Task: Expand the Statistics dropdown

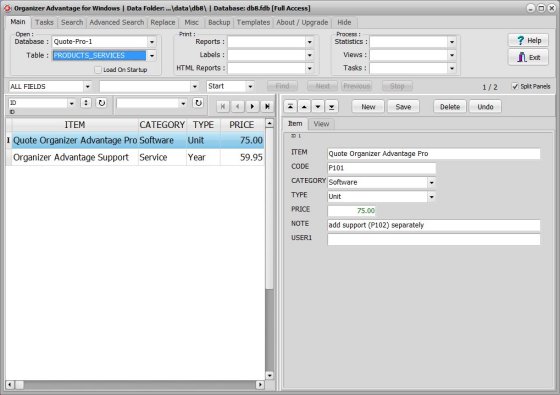Action: pos(452,42)
